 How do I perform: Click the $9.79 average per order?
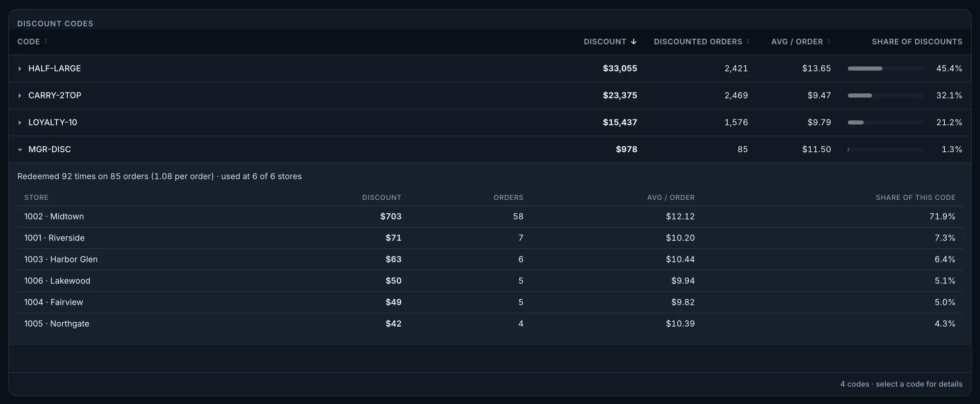pyautogui.click(x=819, y=122)
